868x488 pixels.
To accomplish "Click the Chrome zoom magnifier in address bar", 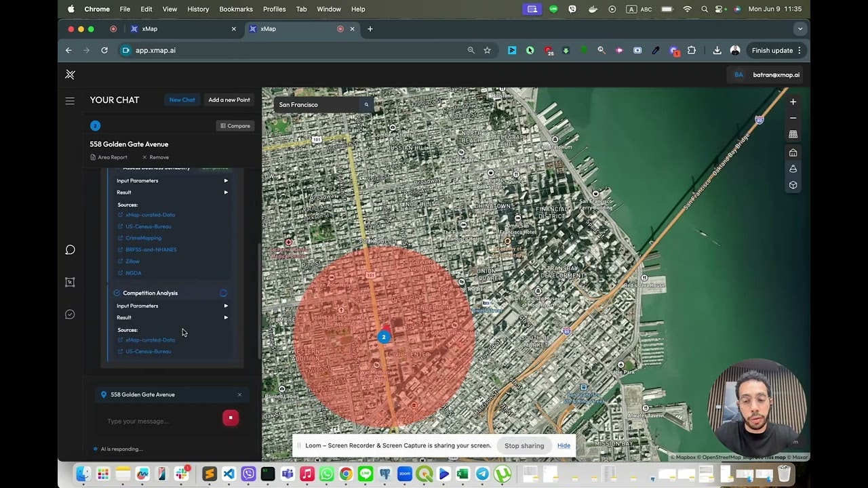I will coord(471,50).
